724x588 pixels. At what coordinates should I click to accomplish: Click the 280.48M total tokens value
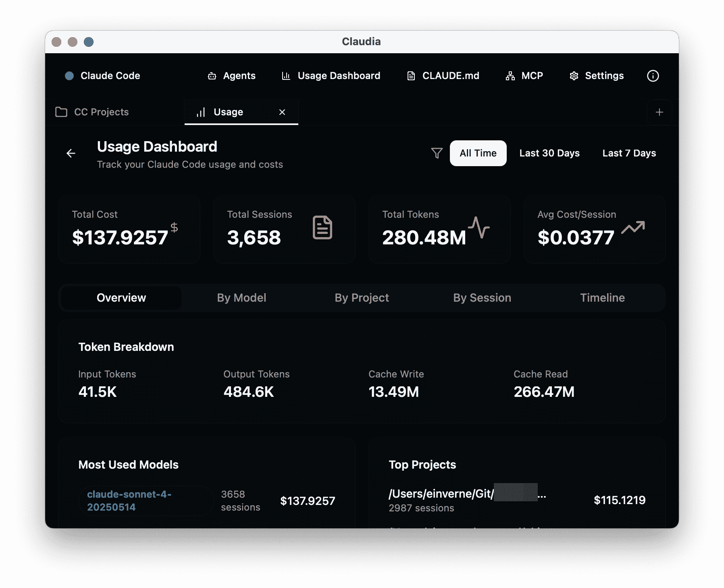(x=424, y=238)
